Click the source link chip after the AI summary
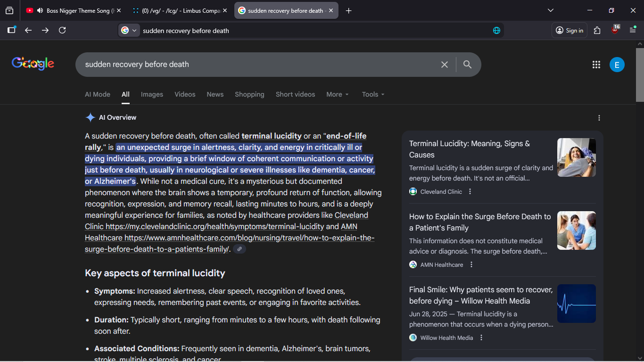The width and height of the screenshot is (644, 362). click(239, 249)
